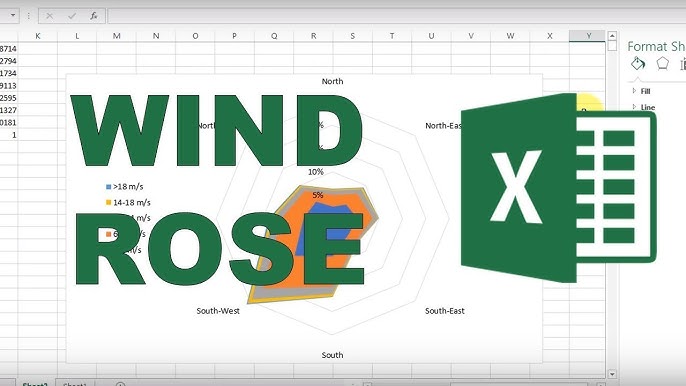This screenshot has height=386, width=686.
Task: Select column Q header
Action: pyautogui.click(x=274, y=36)
